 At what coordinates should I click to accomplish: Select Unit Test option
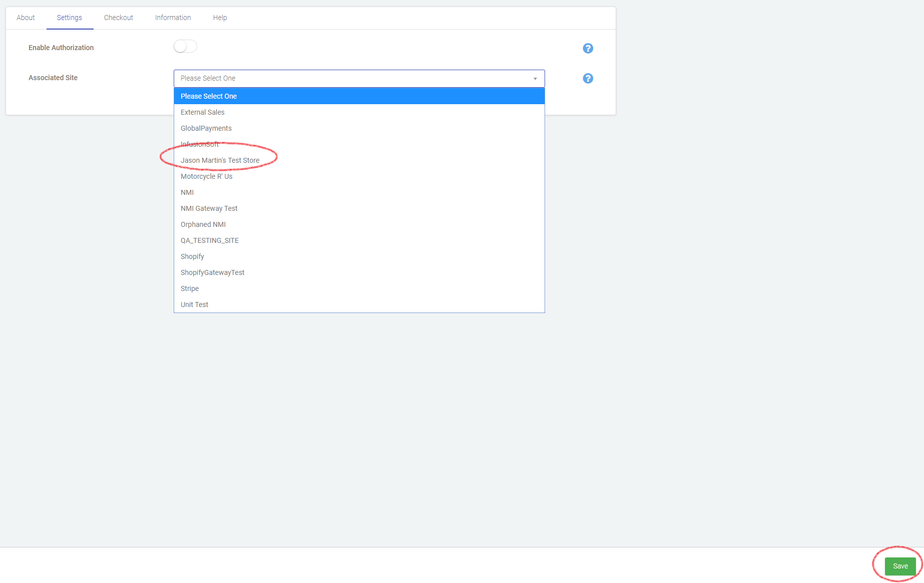pyautogui.click(x=359, y=305)
